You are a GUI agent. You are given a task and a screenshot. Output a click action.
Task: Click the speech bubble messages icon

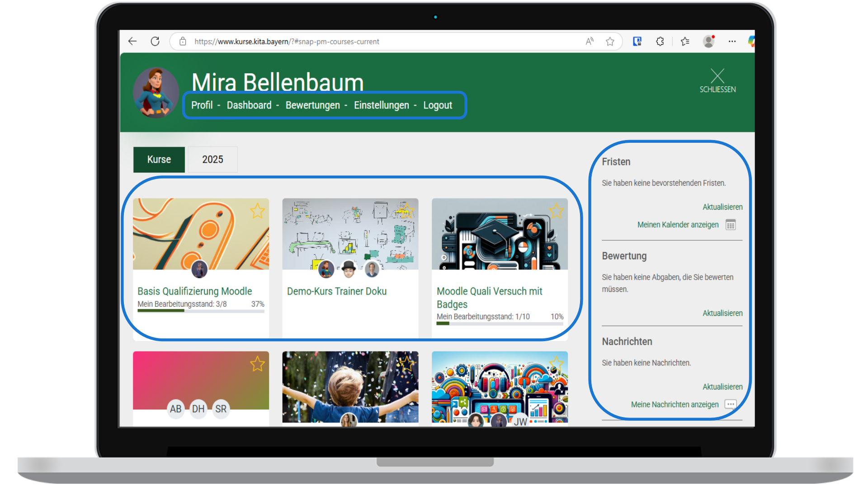[731, 404]
